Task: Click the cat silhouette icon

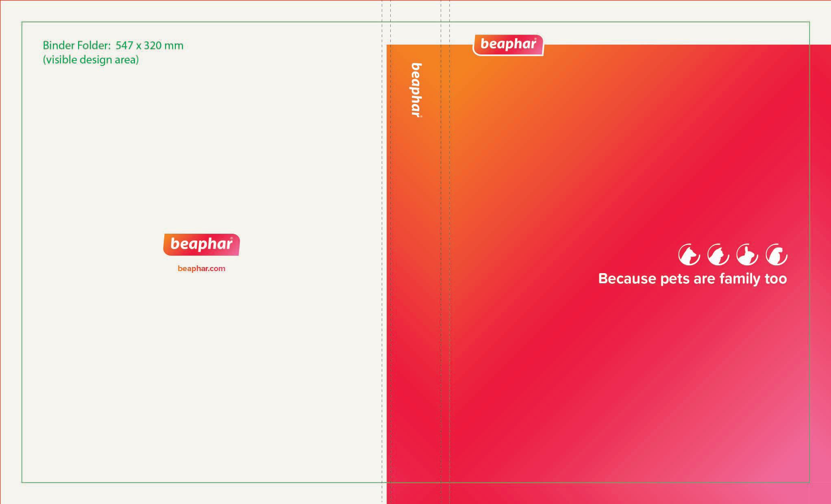Action: pos(718,255)
